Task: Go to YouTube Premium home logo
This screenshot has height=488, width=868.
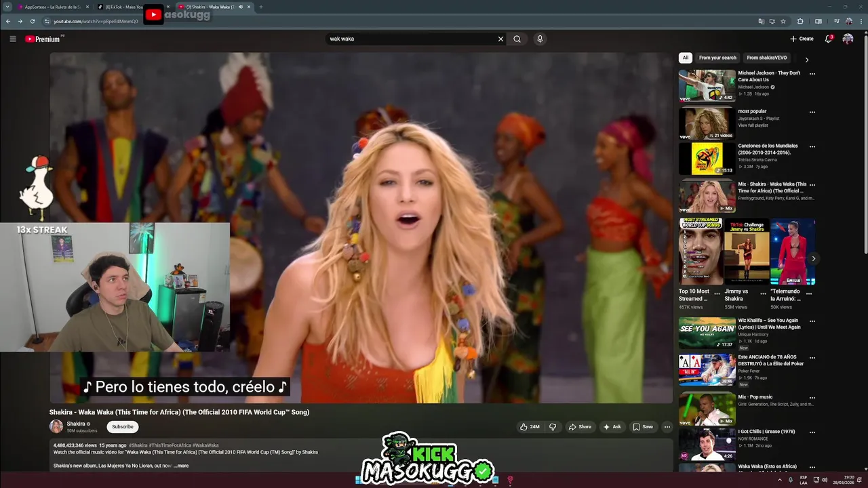Action: click(x=43, y=39)
